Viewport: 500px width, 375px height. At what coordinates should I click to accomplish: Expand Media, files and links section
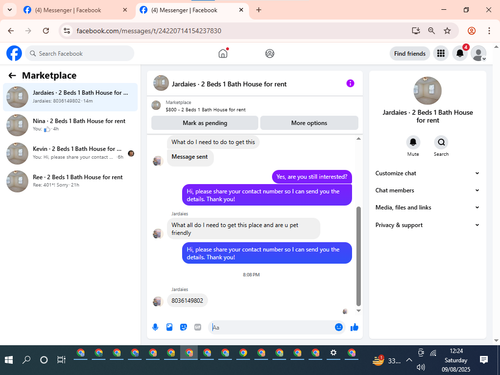pos(427,208)
